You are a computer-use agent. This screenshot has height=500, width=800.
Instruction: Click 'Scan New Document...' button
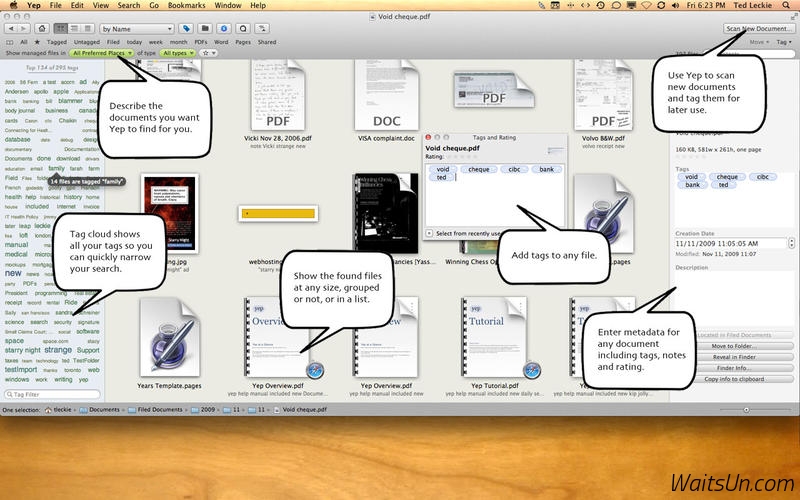[x=759, y=29]
